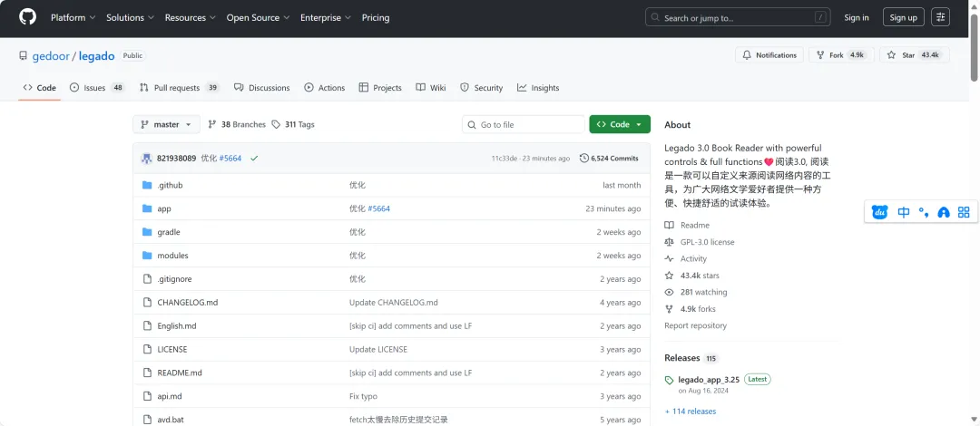Expand the Open Source menu

pyautogui.click(x=258, y=17)
